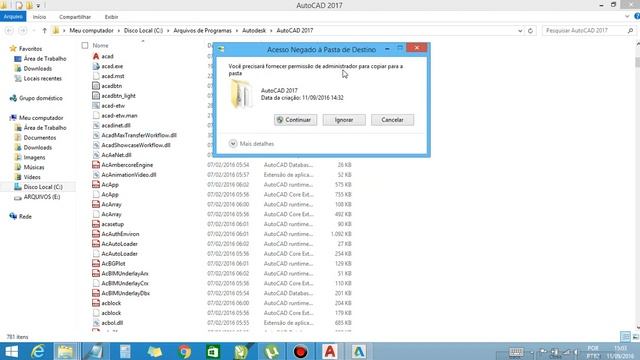Open the Windows Start button
Screen dimensions: 640x360
point(11,351)
